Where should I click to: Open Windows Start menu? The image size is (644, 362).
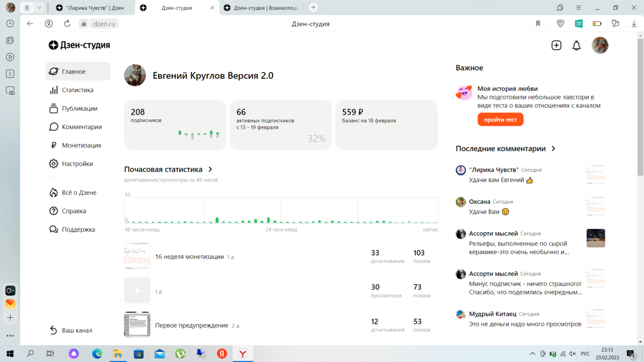(10, 354)
